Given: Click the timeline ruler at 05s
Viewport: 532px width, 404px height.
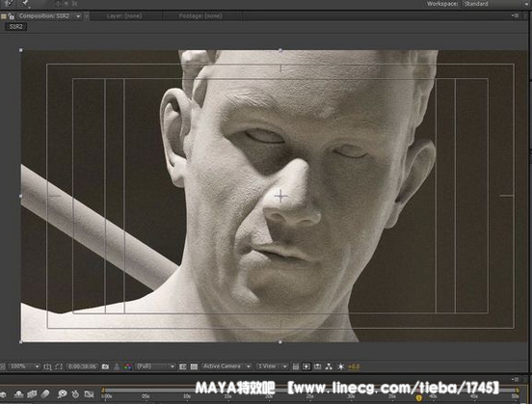Looking at the screenshot, I should (x=146, y=396).
